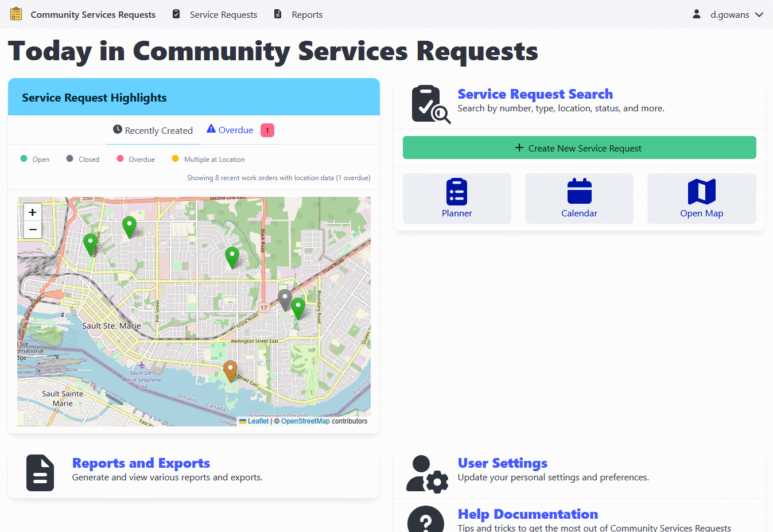Click the green Open legend dot
This screenshot has height=532, width=773.
pos(24,158)
